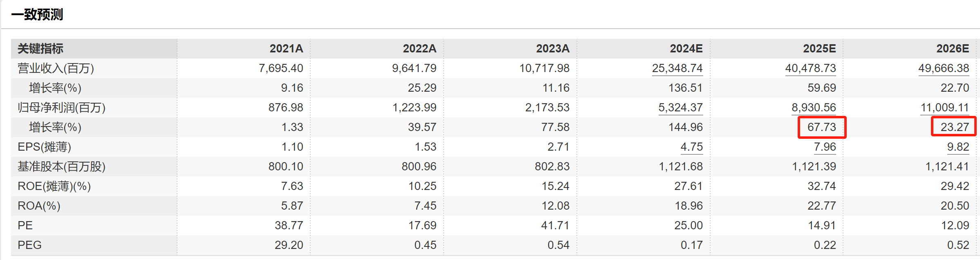Select the highlighted 67.73 growth rate cell
The height and width of the screenshot is (260, 980).
pos(822,127)
